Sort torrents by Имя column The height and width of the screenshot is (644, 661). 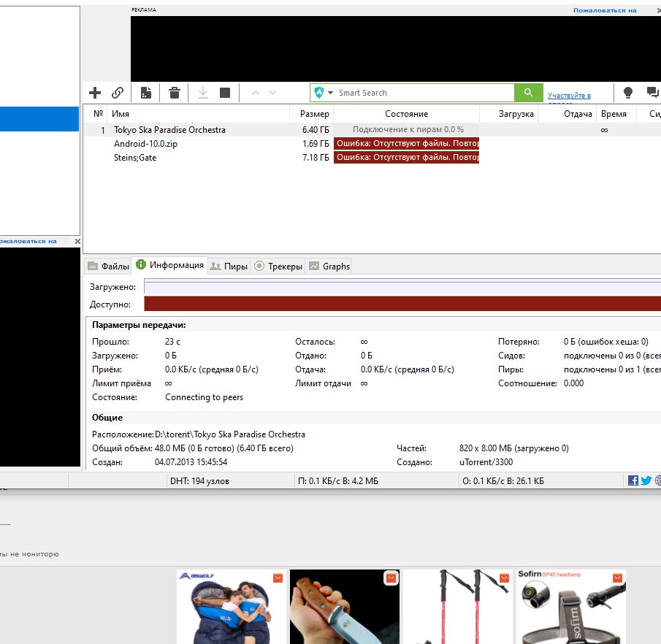click(121, 114)
